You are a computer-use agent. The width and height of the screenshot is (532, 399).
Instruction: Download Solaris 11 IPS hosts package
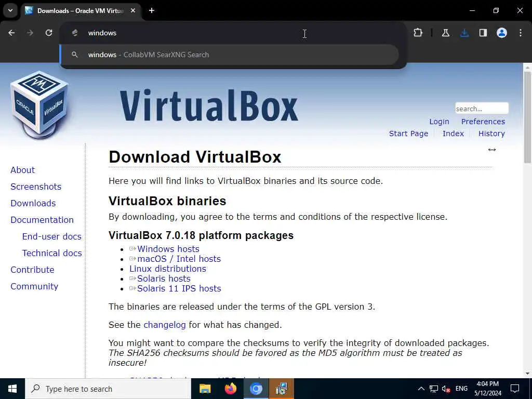pyautogui.click(x=179, y=288)
